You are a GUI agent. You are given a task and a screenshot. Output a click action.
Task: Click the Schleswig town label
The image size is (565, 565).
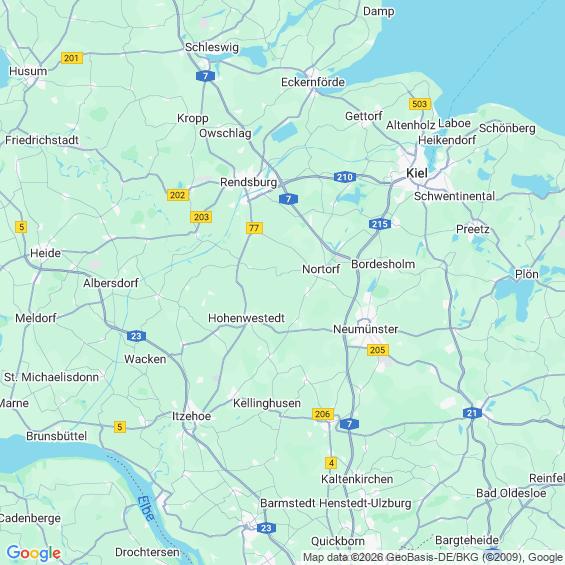click(212, 47)
